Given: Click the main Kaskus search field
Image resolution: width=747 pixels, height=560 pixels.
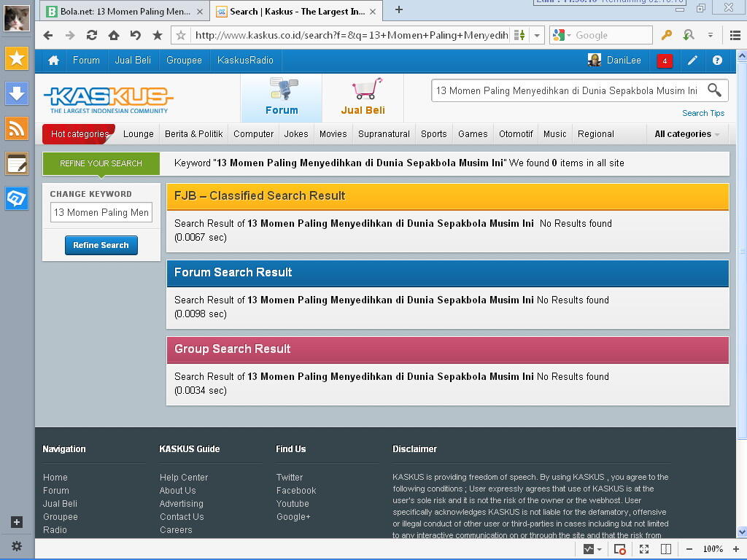Looking at the screenshot, I should [567, 90].
